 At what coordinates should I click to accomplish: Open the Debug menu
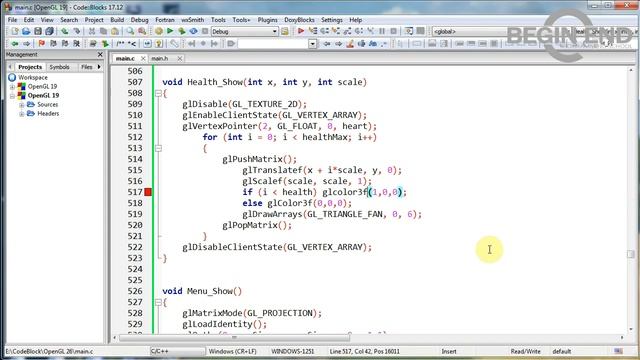coord(140,20)
